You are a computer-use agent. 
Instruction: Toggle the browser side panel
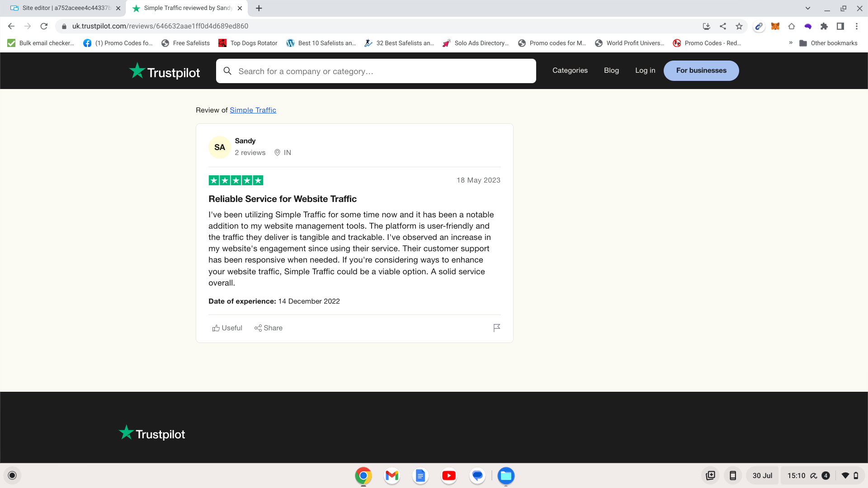click(x=840, y=26)
